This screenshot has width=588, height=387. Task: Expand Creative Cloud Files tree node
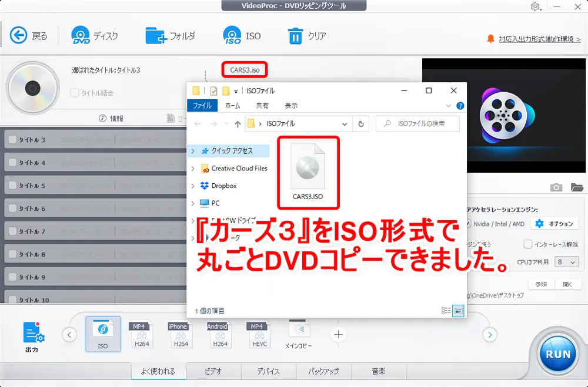click(x=193, y=169)
